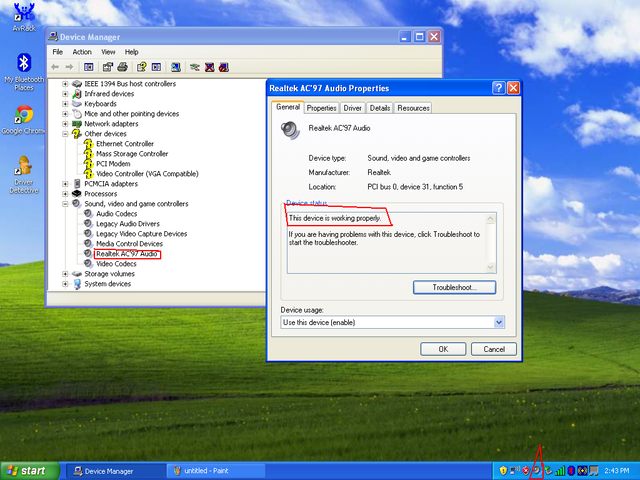Open the Help menu in Device Manager
The height and width of the screenshot is (480, 640).
point(131,52)
